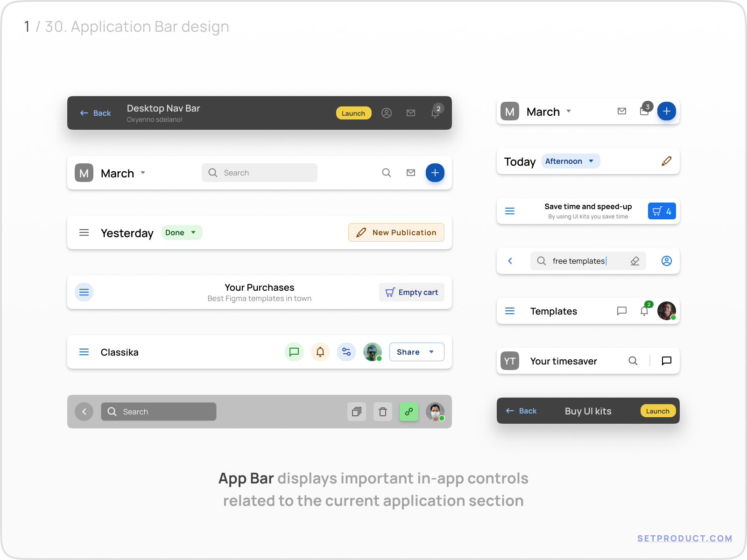The height and width of the screenshot is (560, 747).
Task: Toggle the duplicate pages icon in gray toolbar
Action: point(357,412)
